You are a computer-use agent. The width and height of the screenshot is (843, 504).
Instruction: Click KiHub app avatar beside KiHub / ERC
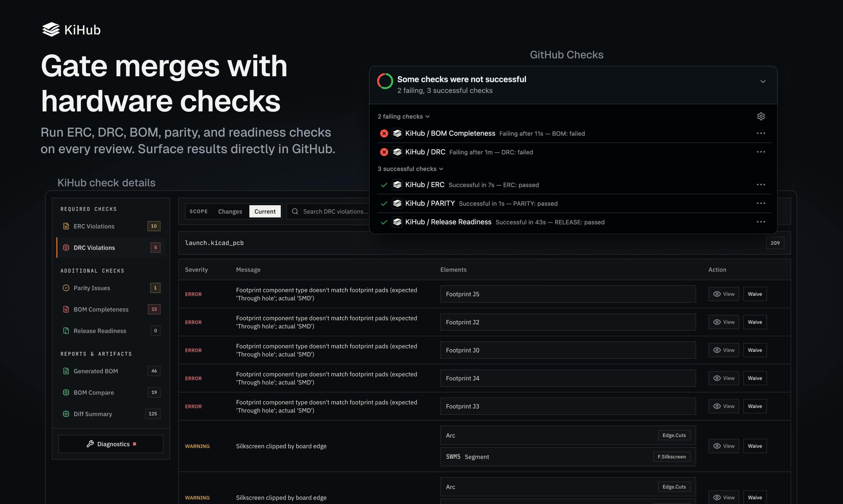click(x=397, y=185)
